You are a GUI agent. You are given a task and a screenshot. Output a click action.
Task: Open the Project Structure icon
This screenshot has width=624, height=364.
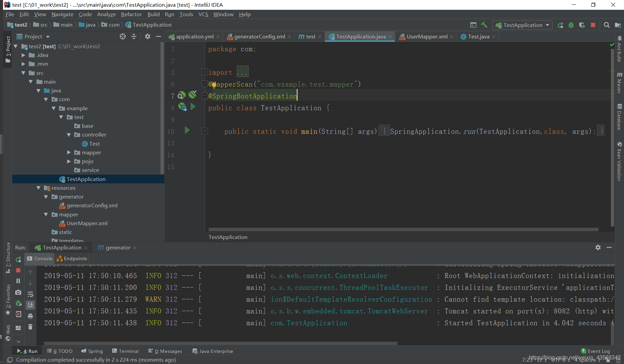pos(618,25)
